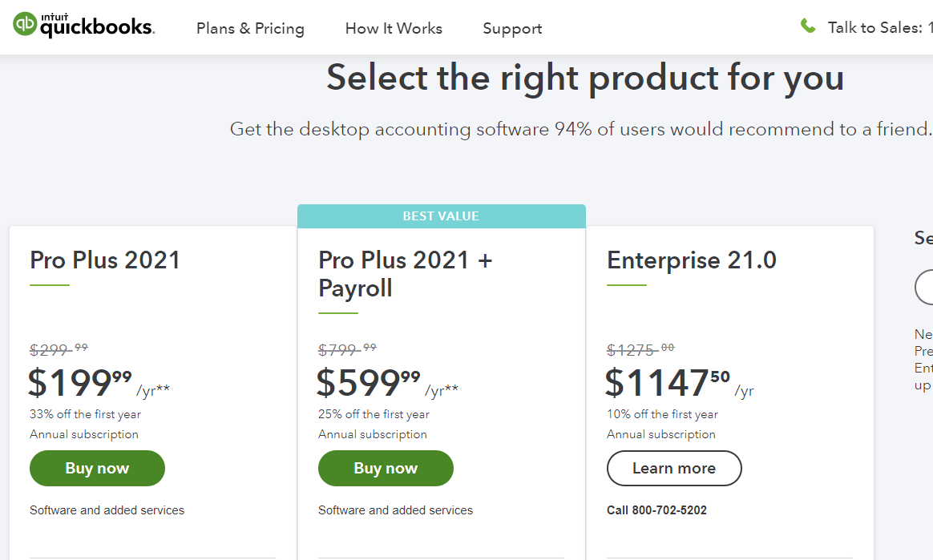Click Buy now for Pro Plus 2021 + Payroll
Viewport: 933px width, 560px height.
(x=386, y=468)
